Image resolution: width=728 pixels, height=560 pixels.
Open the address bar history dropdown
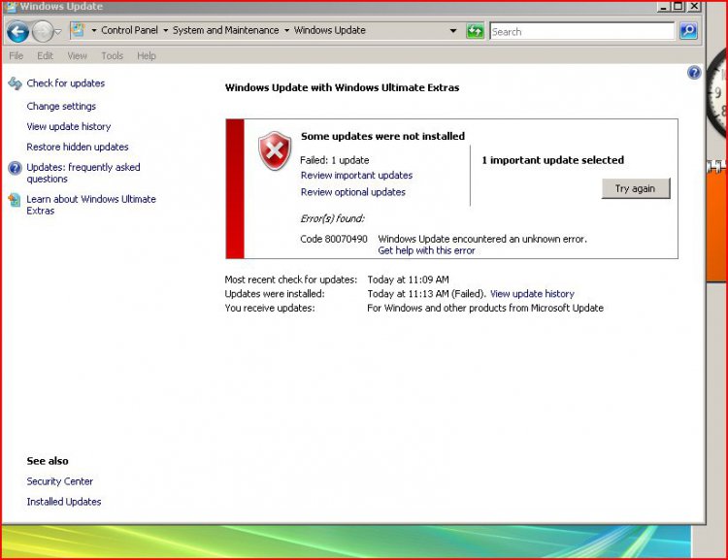[453, 31]
